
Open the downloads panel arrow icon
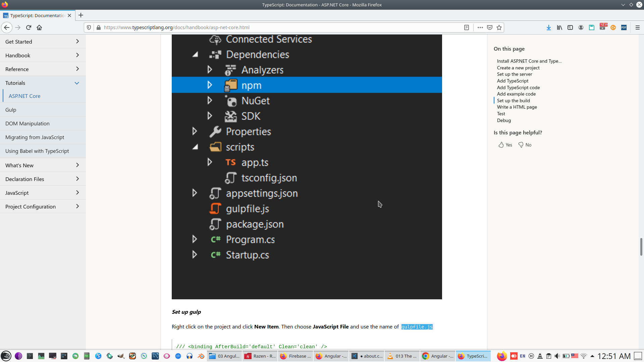[548, 27]
